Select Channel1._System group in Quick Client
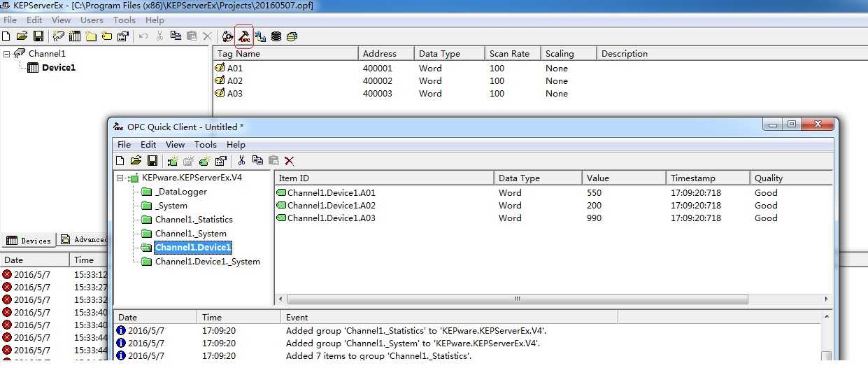Screen dimensions: 868x368 [x=191, y=234]
